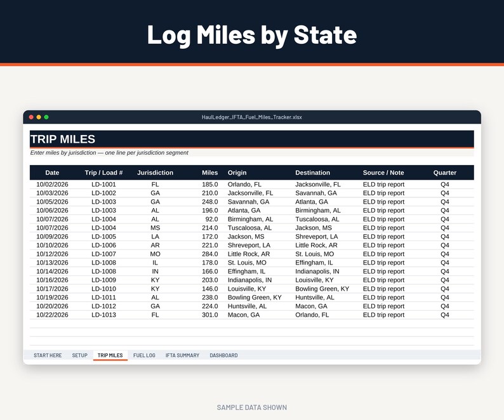Image resolution: width=504 pixels, height=420 pixels.
Task: Click the Miles column header
Action: pos(210,173)
